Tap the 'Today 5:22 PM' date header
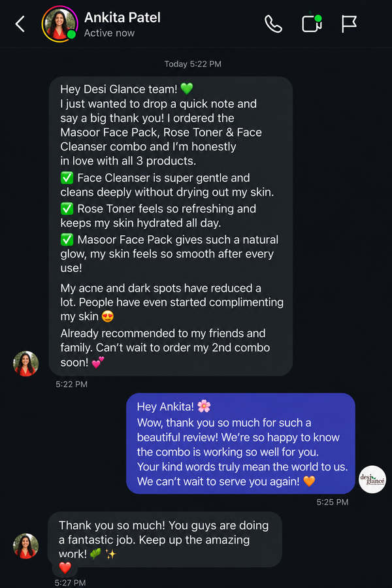Viewport: 392px width, 588px height. [x=193, y=64]
